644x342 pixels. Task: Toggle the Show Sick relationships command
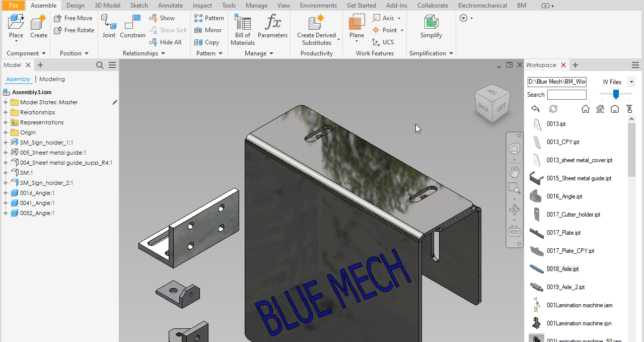(x=168, y=30)
